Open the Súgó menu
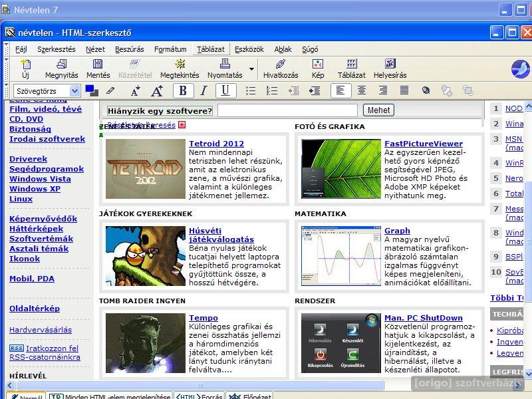 [x=310, y=49]
